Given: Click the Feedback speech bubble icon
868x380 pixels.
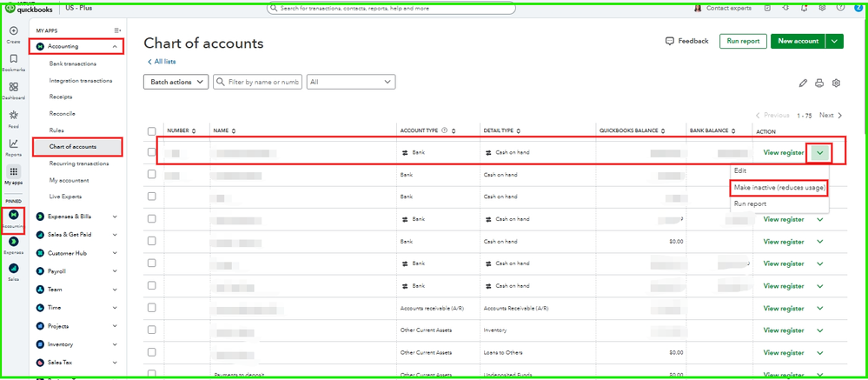Looking at the screenshot, I should (x=670, y=41).
